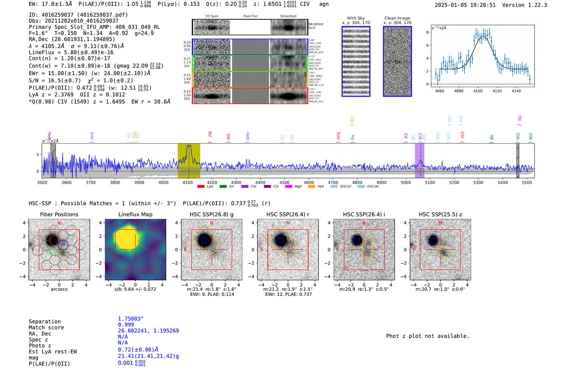Click the Q(z): 0.20 header value

point(226,4)
